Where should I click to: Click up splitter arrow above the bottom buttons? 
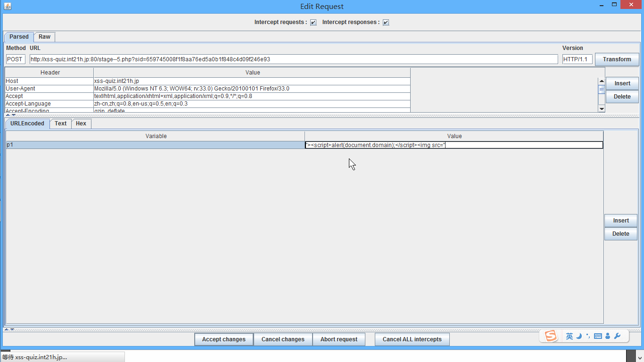[x=6, y=329]
